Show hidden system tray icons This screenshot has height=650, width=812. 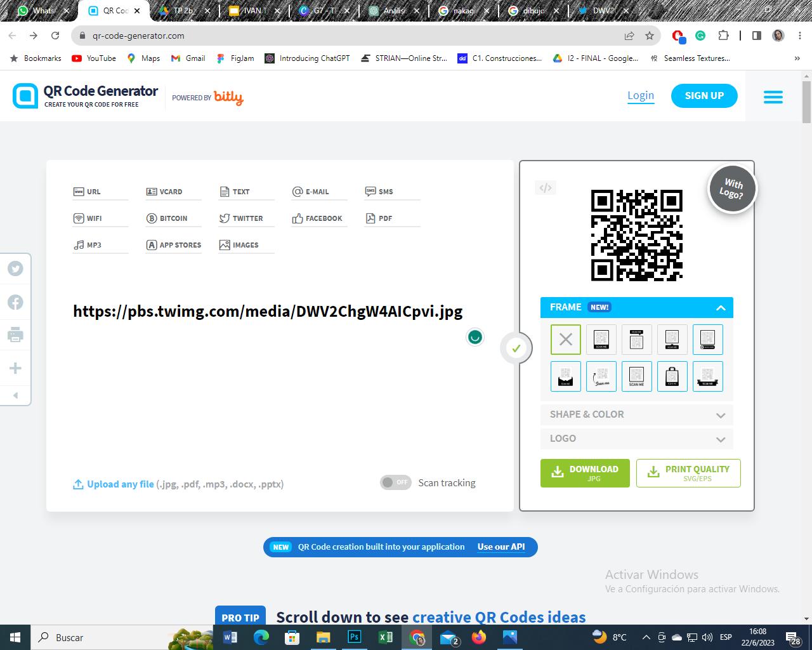[646, 637]
